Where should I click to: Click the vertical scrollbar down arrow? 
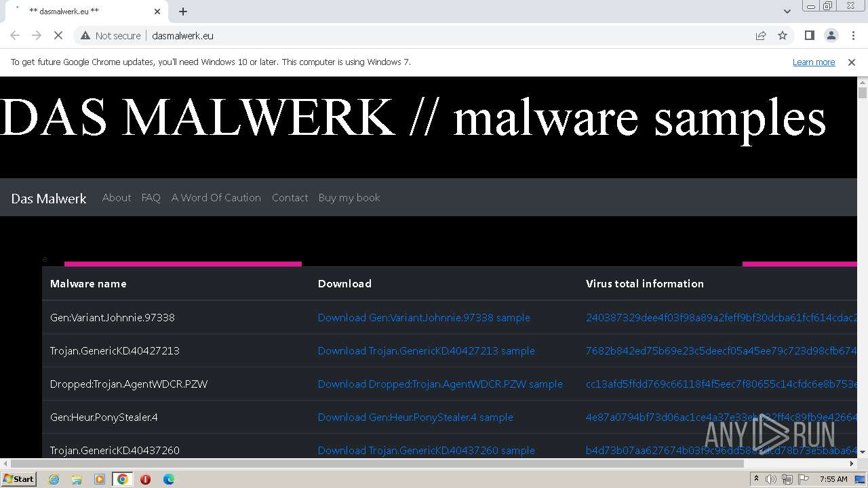tap(863, 451)
